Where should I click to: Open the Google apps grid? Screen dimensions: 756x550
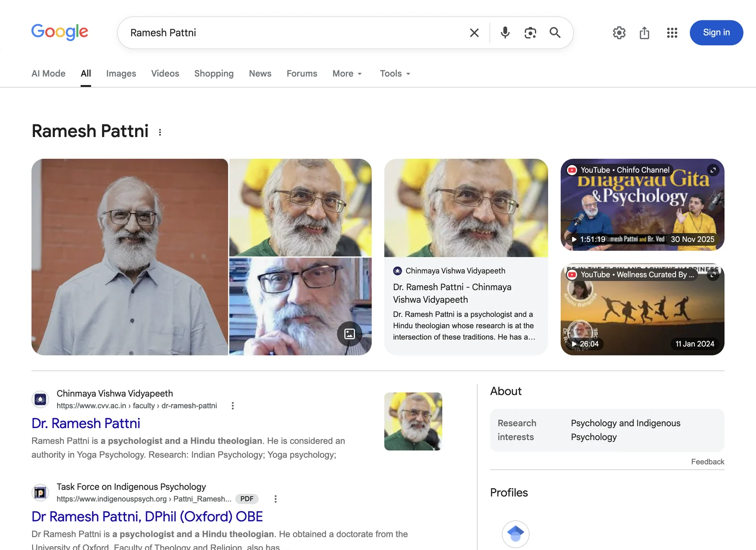coord(672,33)
